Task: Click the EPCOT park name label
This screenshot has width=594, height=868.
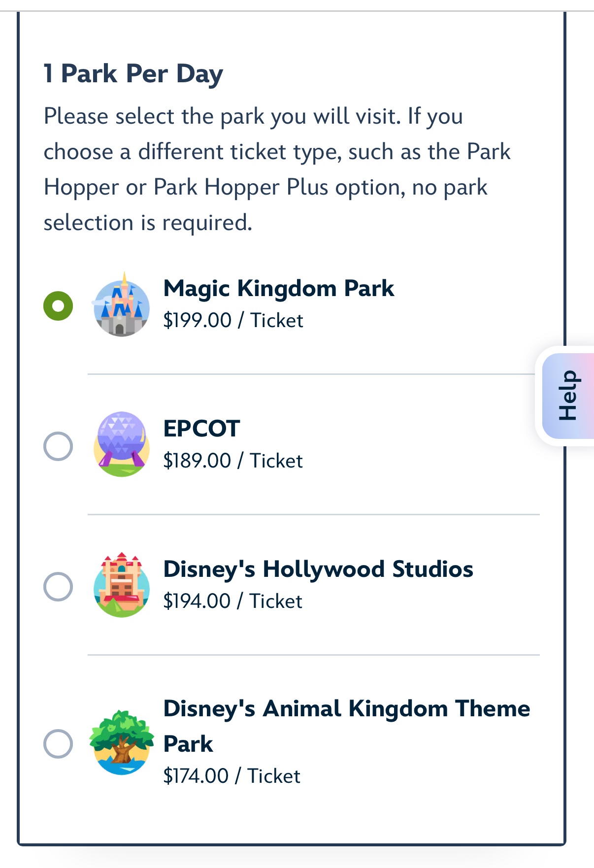Action: pos(201,429)
